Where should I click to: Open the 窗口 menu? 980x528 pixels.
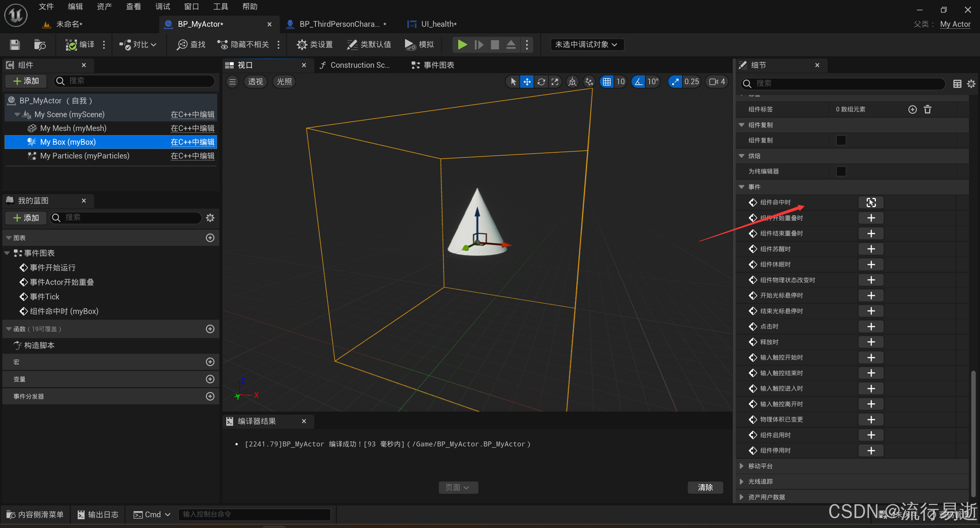coord(191,7)
